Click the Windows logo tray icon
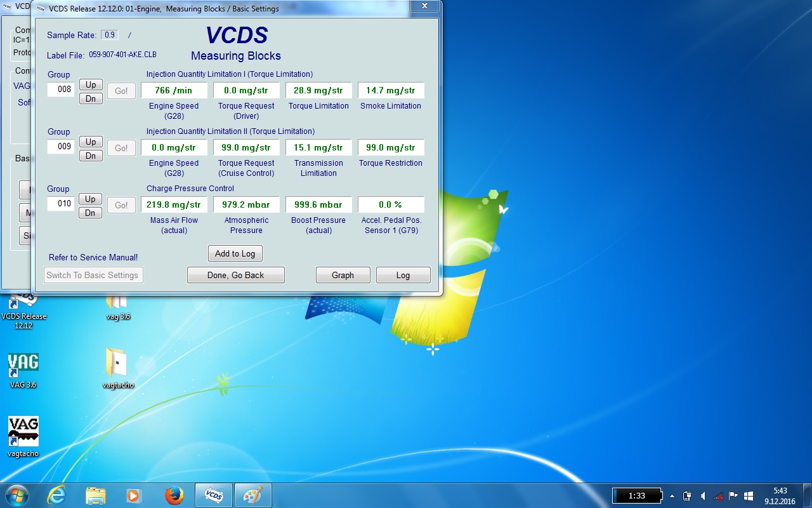812x508 pixels. point(749,496)
